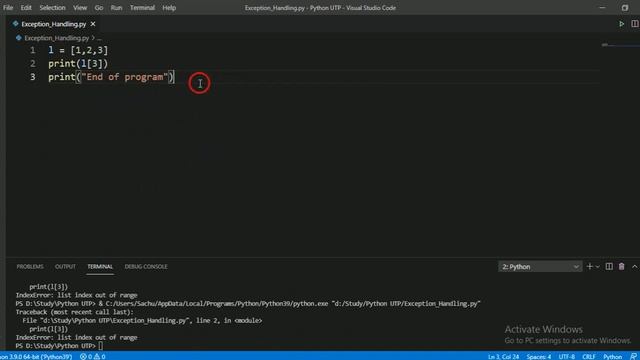Select the Python language mode
The image size is (640, 360).
tap(612, 356)
